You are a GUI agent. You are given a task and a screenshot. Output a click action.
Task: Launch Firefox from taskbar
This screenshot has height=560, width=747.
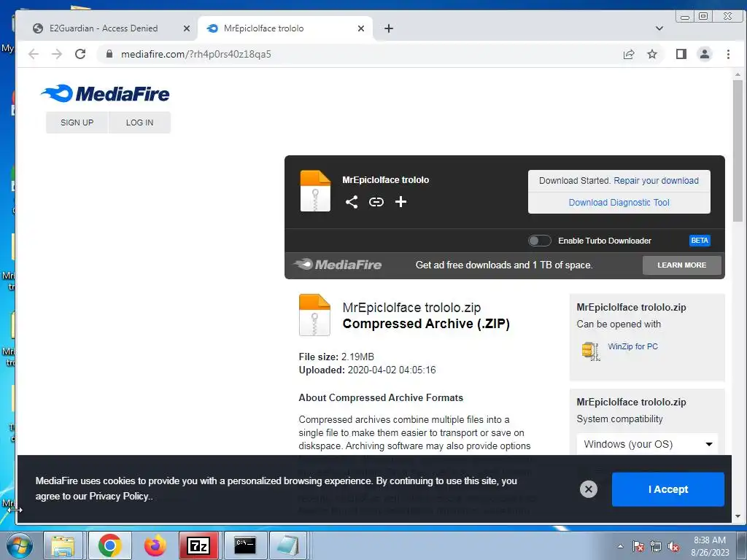(155, 545)
